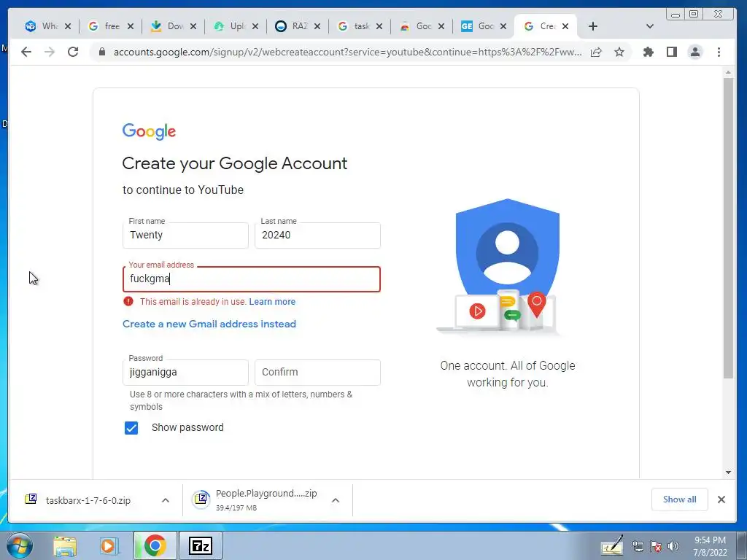Image resolution: width=747 pixels, height=560 pixels.
Task: Click 'Create a new Gmail address instead'
Action: point(209,324)
